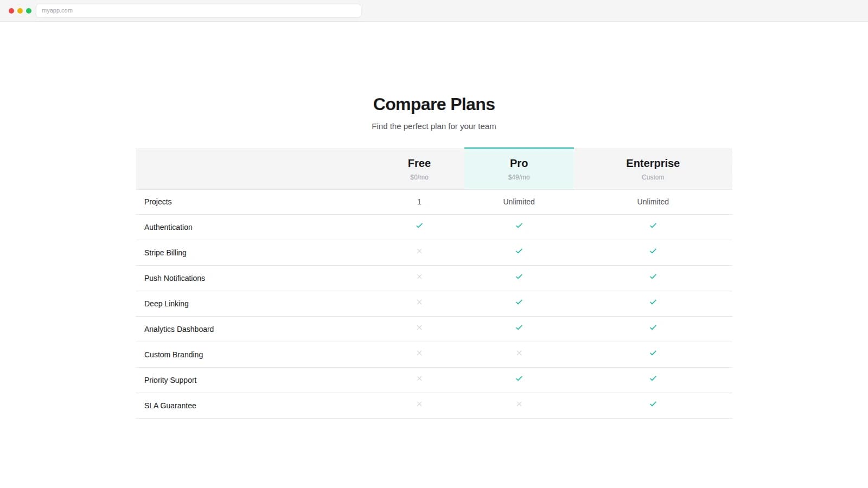The width and height of the screenshot is (868, 488).
Task: Click the Projects value 1 under Free
Action: click(x=419, y=202)
